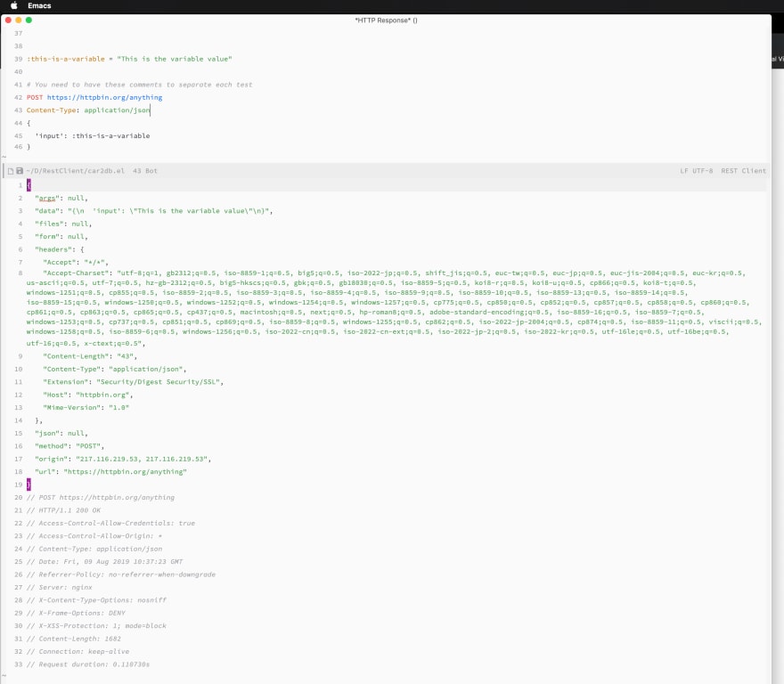
Task: Click the X-Content-Type-Options: nosniff line
Action: tap(96, 600)
